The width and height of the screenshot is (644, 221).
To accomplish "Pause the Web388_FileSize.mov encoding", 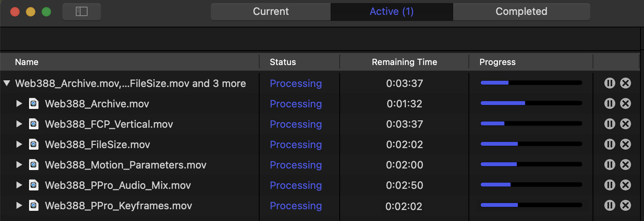I will 609,144.
